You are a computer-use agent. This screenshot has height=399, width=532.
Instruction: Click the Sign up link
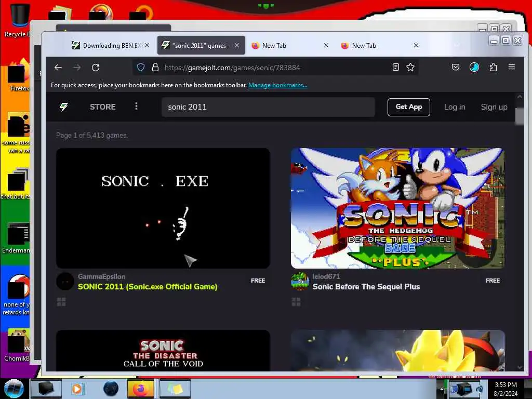(x=494, y=107)
